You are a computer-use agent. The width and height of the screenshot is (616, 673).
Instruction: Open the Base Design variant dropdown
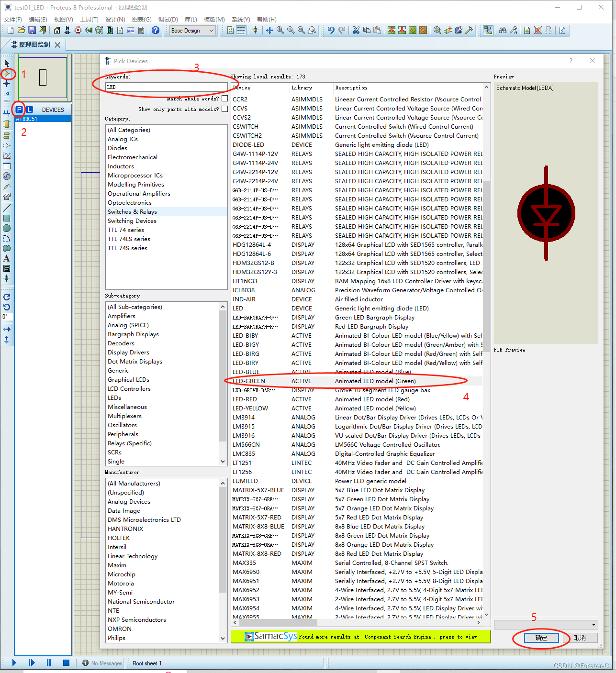pyautogui.click(x=193, y=30)
